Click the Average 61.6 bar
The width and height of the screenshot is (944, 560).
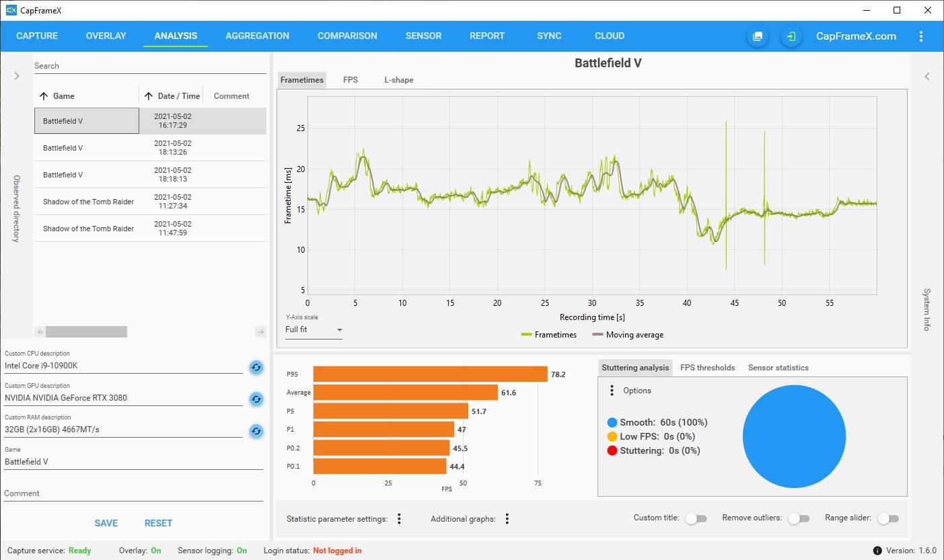click(x=406, y=393)
